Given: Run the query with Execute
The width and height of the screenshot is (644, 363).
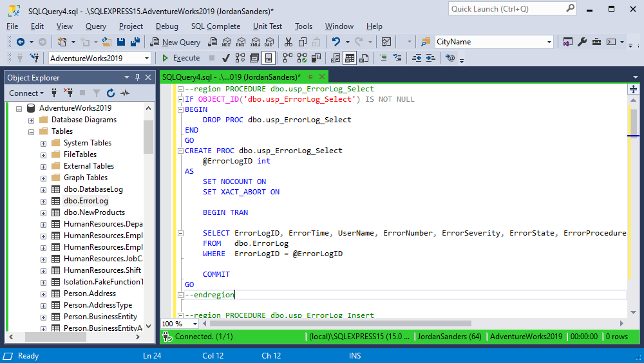Looking at the screenshot, I should pos(181,58).
